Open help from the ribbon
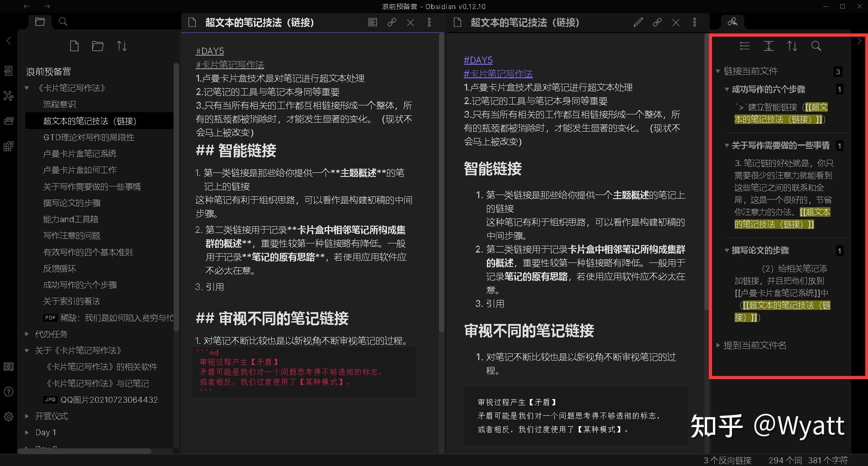Screen dimensions: 868x466 [x=9, y=392]
